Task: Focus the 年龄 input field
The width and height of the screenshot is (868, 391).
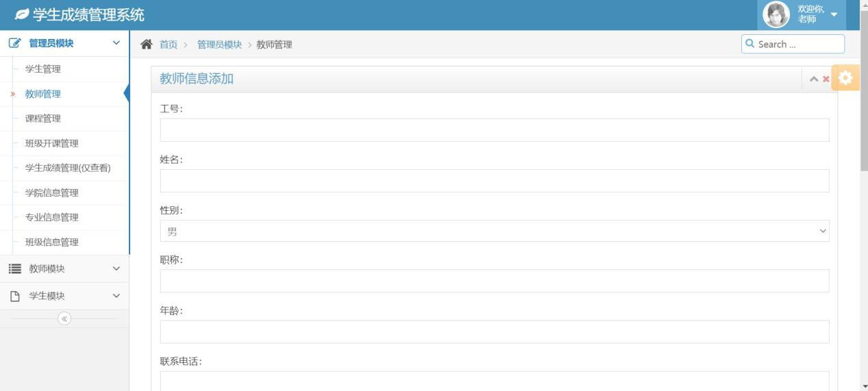Action: pyautogui.click(x=495, y=331)
